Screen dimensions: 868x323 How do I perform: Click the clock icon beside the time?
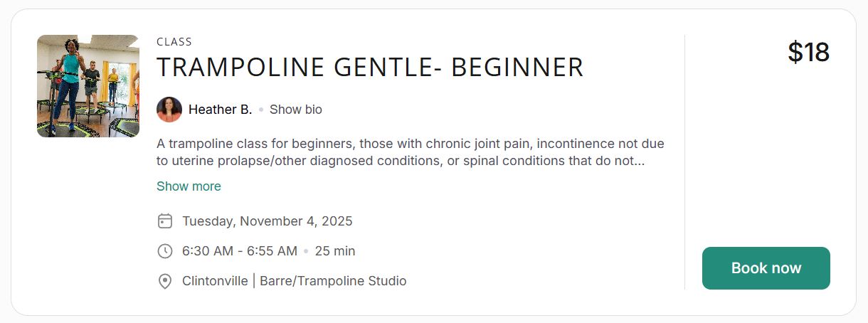(165, 251)
